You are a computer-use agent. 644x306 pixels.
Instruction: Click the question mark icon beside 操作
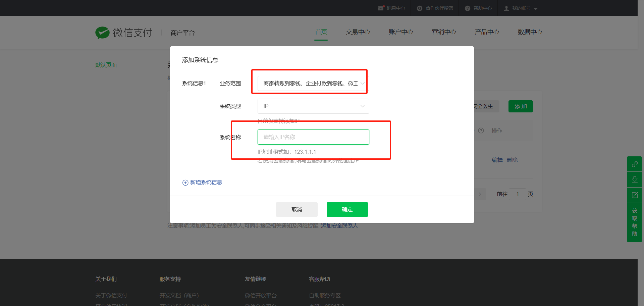tap(481, 131)
